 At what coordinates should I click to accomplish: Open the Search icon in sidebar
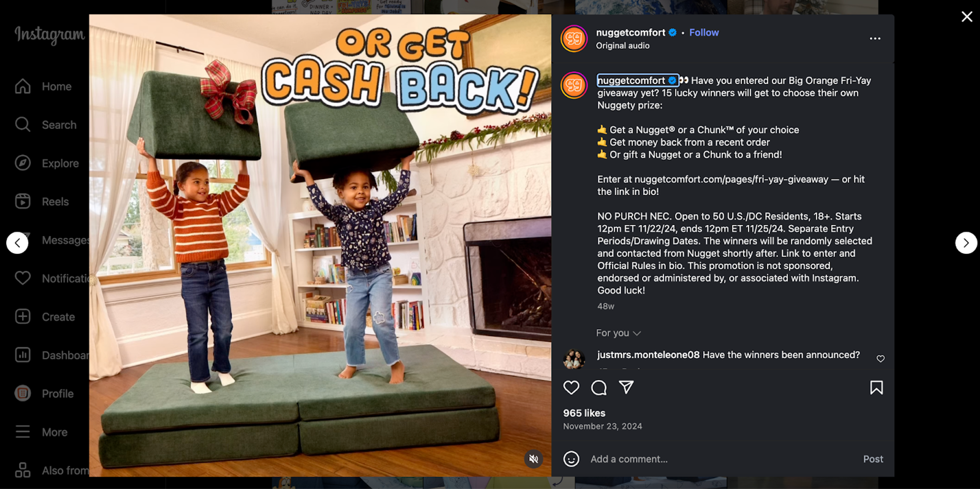pos(23,124)
